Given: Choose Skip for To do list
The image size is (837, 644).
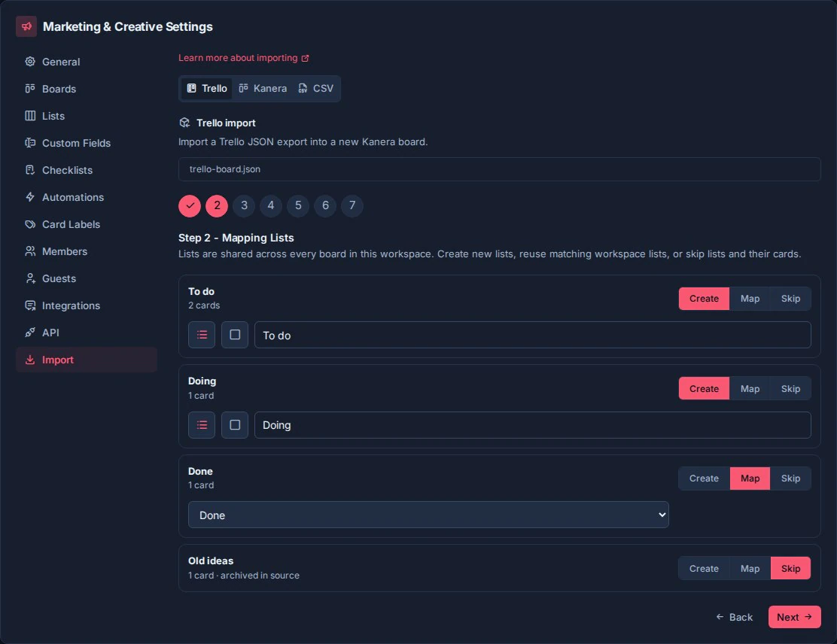Looking at the screenshot, I should [x=790, y=299].
